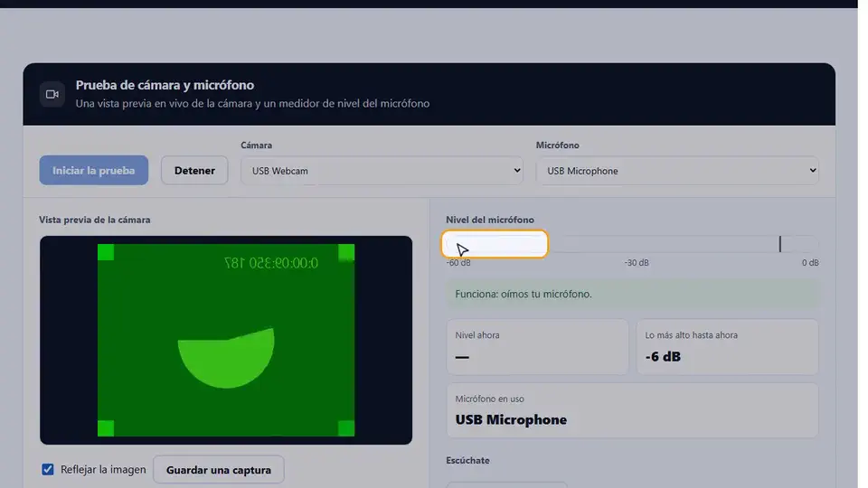Click Iniciar la prueba button
Viewport: 868px width, 488px height.
pos(93,171)
